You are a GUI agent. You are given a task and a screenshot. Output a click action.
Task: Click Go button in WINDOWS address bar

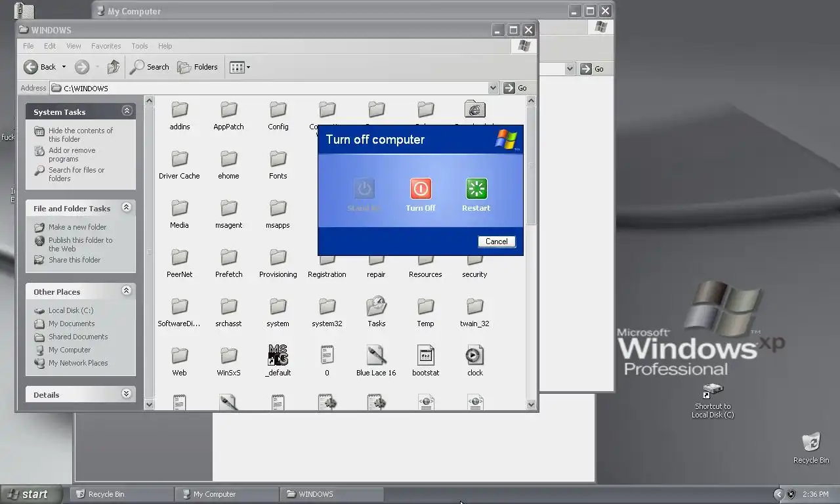tap(516, 88)
